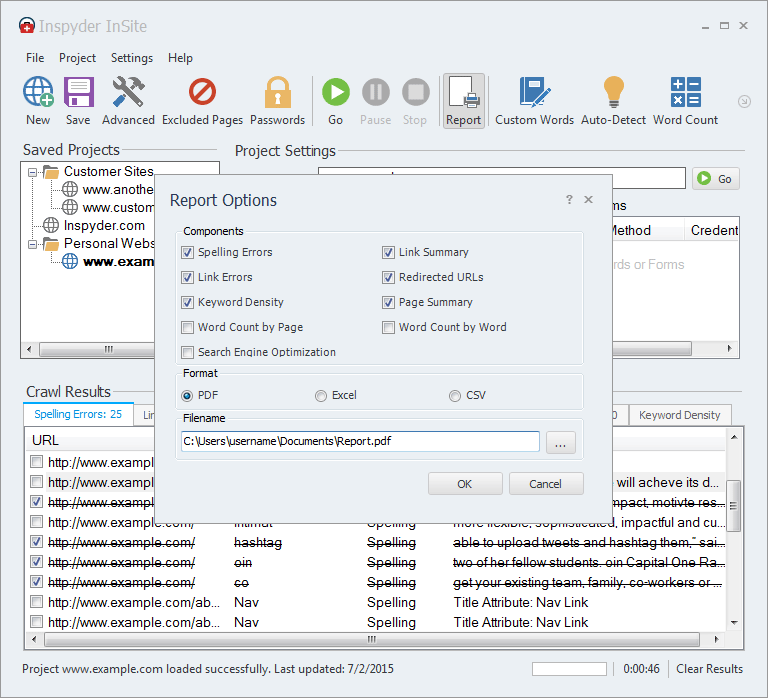This screenshot has height=698, width=768.
Task: Click the Report printer icon
Action: click(x=464, y=92)
